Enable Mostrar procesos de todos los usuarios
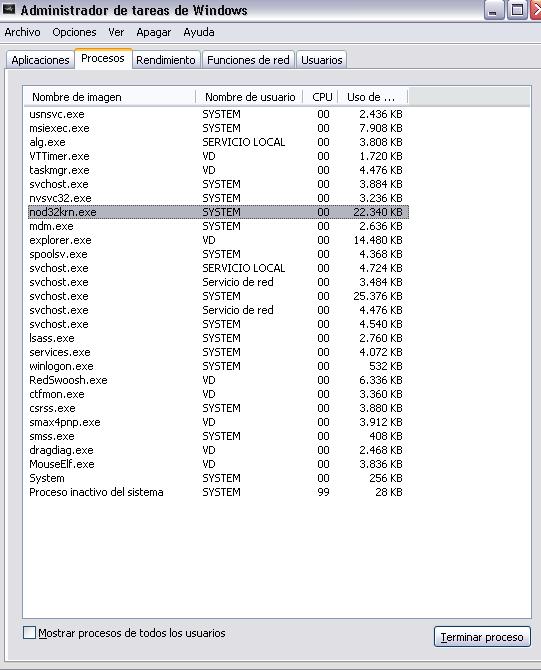Image resolution: width=541 pixels, height=670 pixels. [x=29, y=633]
